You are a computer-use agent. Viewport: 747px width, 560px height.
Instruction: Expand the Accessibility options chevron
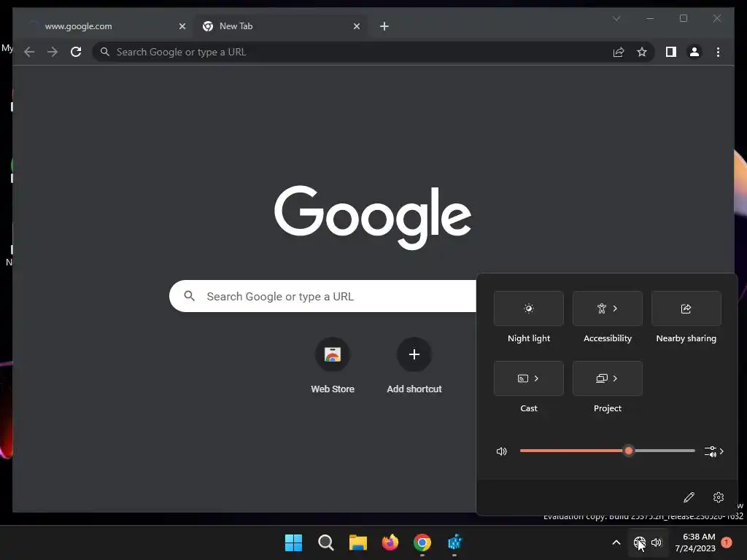coord(615,308)
